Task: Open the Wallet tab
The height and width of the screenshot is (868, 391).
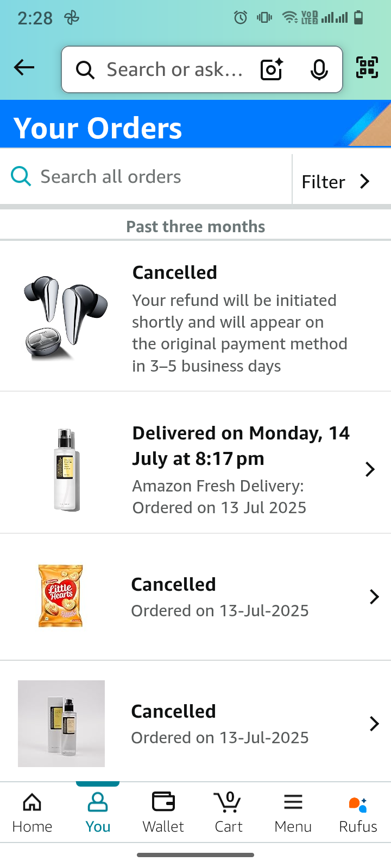Action: (x=163, y=812)
